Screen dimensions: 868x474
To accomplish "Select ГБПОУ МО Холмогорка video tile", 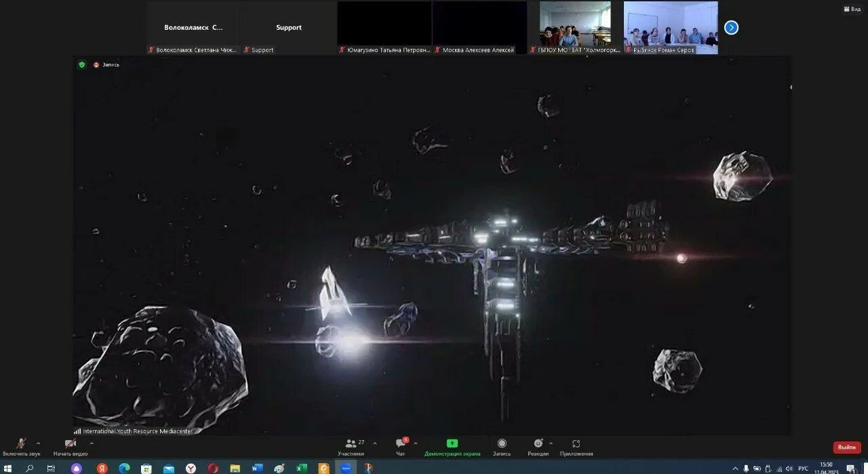I will tap(575, 27).
